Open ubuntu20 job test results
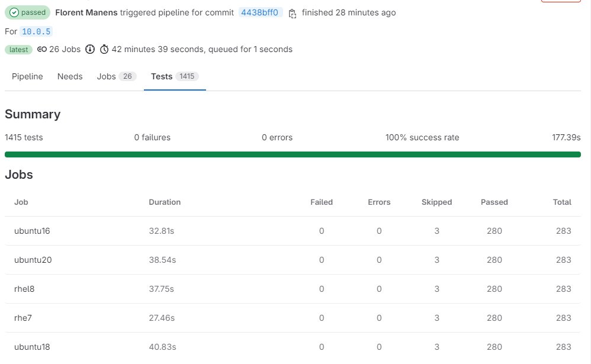The image size is (591, 364). [32, 260]
